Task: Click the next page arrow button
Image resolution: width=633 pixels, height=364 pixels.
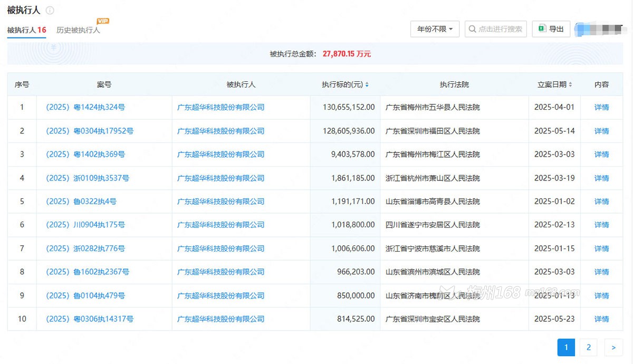Action: 613,347
